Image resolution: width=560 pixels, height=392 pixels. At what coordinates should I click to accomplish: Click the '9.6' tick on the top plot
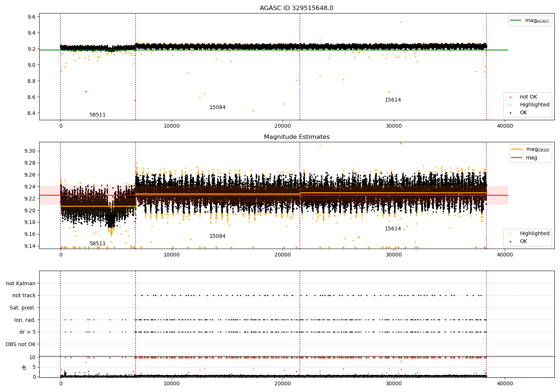(x=31, y=17)
